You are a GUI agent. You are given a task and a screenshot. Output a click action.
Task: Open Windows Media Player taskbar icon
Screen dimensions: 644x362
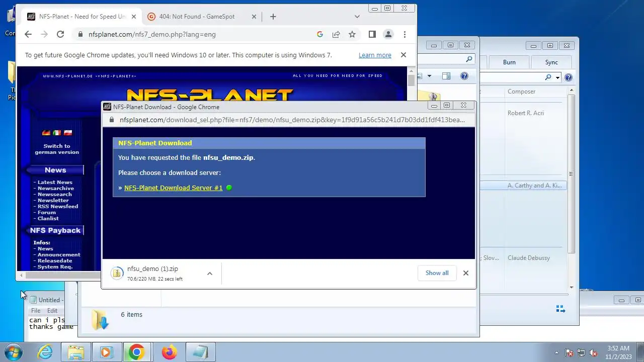[106, 352]
